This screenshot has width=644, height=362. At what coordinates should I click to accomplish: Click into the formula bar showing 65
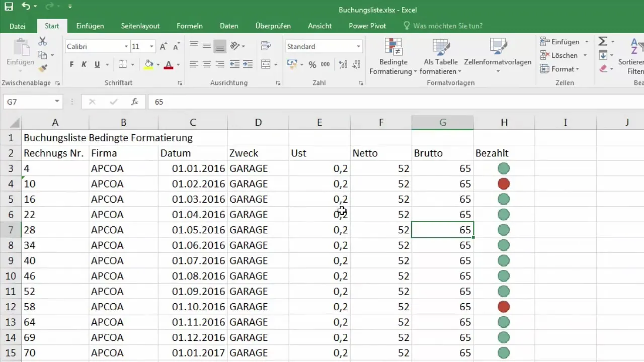[x=395, y=102]
